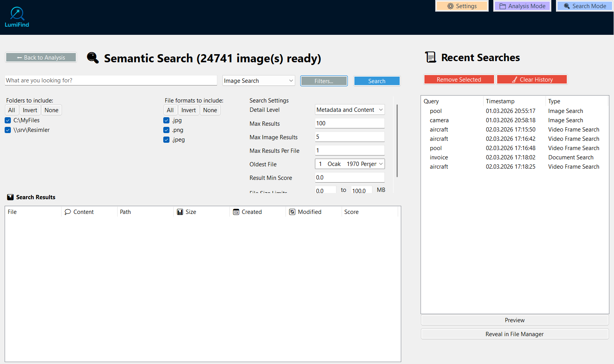Switch to Search Mode
Screen dimensions: 614x364
[585, 6]
